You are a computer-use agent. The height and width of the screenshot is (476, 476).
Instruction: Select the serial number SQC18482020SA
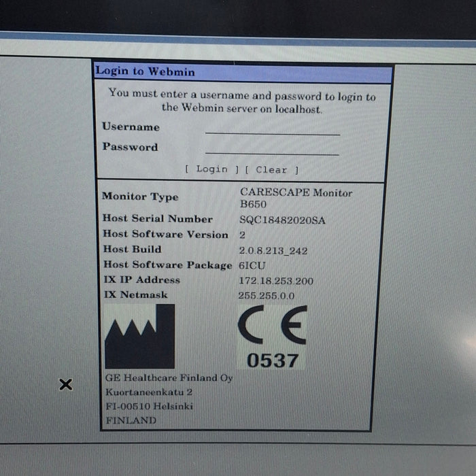pyautogui.click(x=282, y=220)
